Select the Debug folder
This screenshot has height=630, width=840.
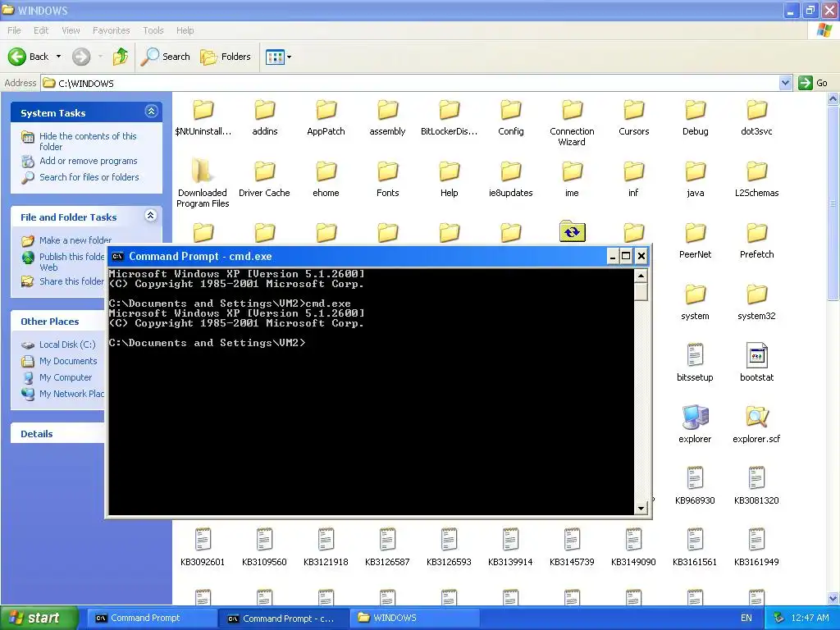click(696, 117)
